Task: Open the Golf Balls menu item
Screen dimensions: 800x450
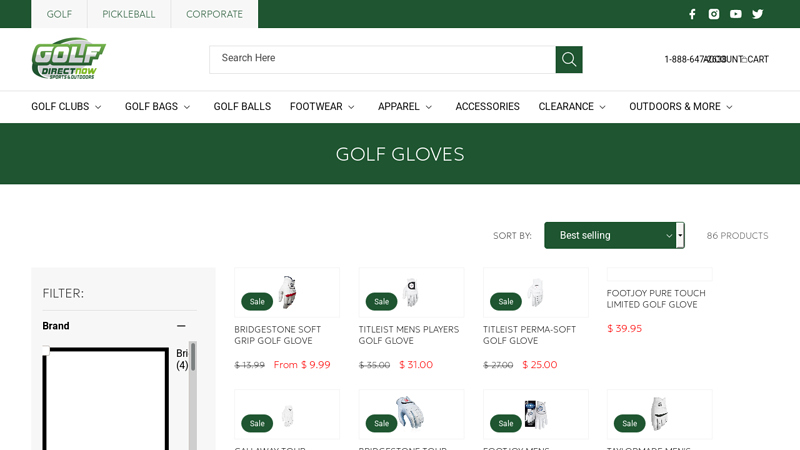Action: pyautogui.click(x=242, y=107)
